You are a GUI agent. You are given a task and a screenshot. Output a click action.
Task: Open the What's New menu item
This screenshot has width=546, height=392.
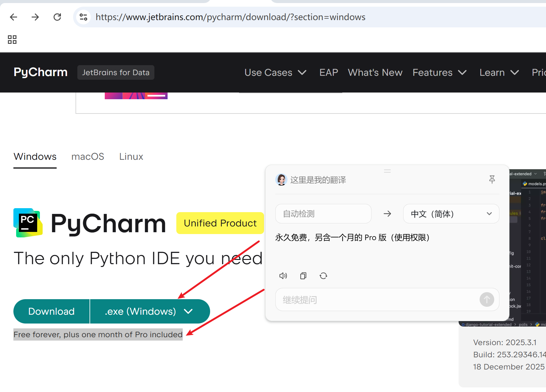tap(375, 72)
